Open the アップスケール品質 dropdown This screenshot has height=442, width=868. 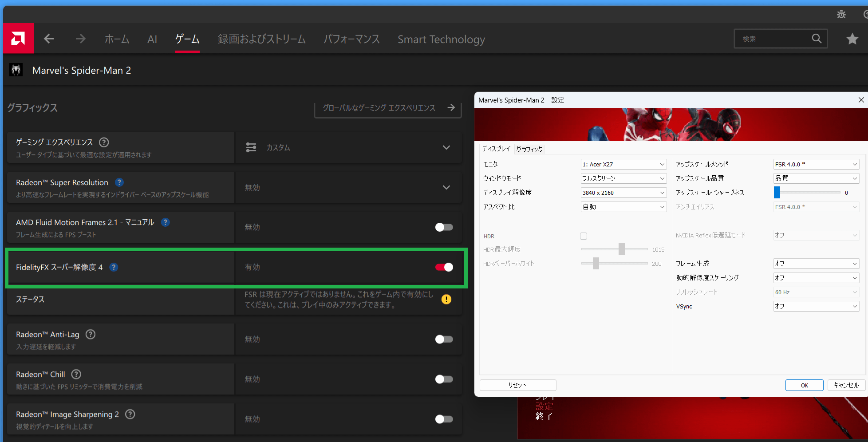click(816, 178)
